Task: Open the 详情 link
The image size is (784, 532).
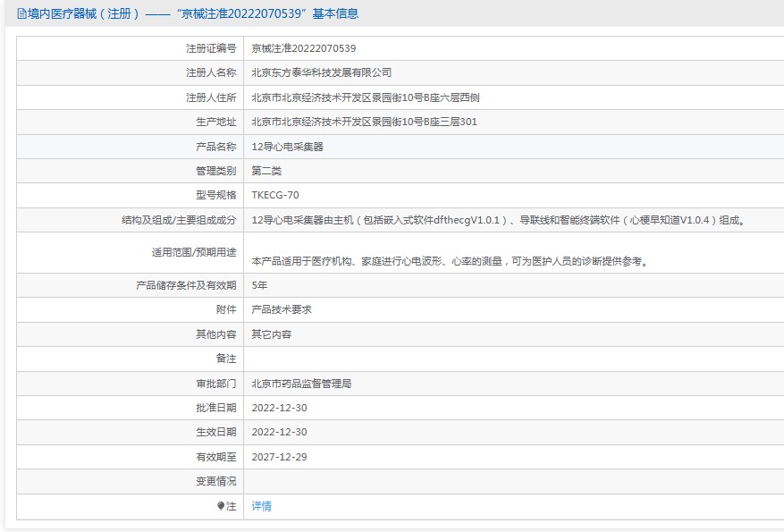Action: coord(261,506)
